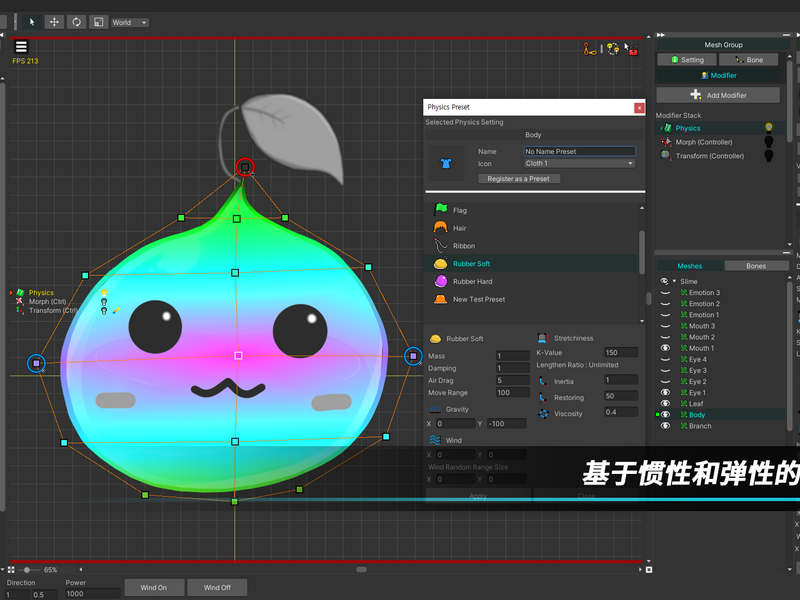Viewport: 800px width, 600px height.
Task: Hide the Leaf mesh
Action: (x=665, y=404)
